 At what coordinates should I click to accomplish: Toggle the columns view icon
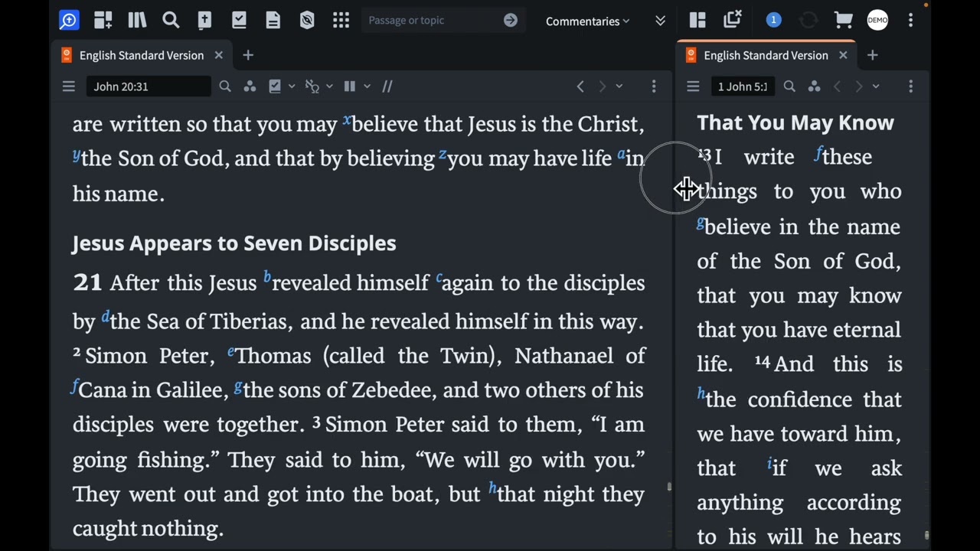(x=350, y=86)
